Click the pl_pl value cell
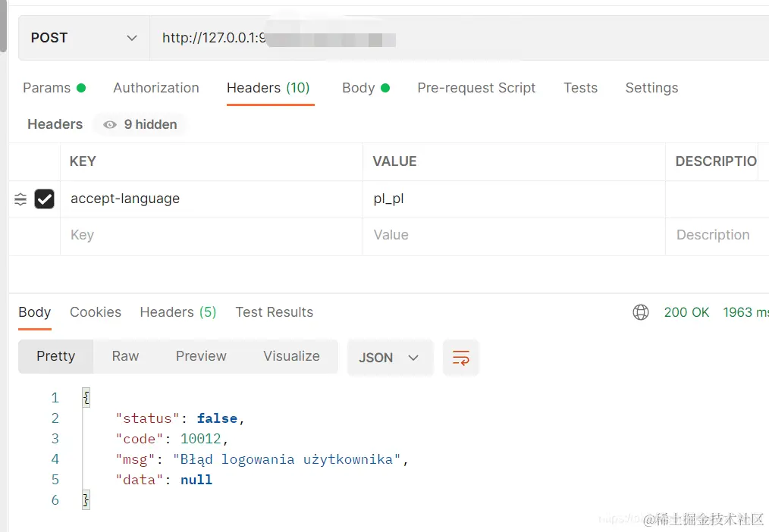 click(x=514, y=199)
